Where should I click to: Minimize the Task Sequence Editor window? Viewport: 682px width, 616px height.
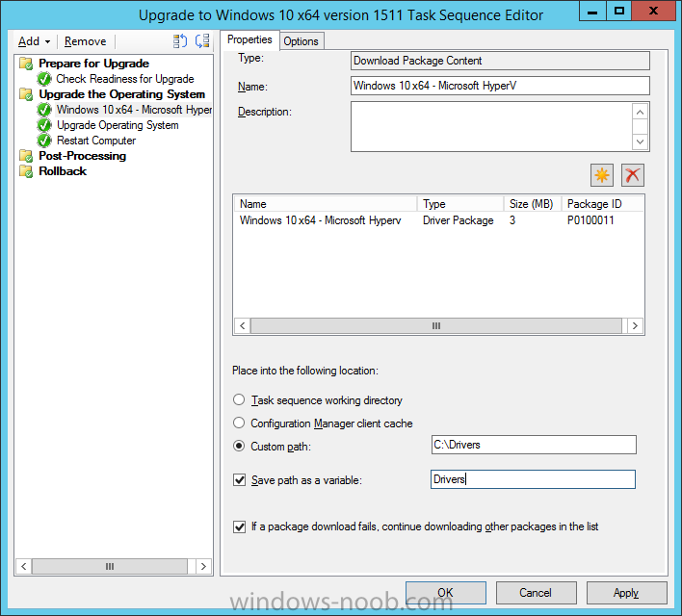[592, 11]
